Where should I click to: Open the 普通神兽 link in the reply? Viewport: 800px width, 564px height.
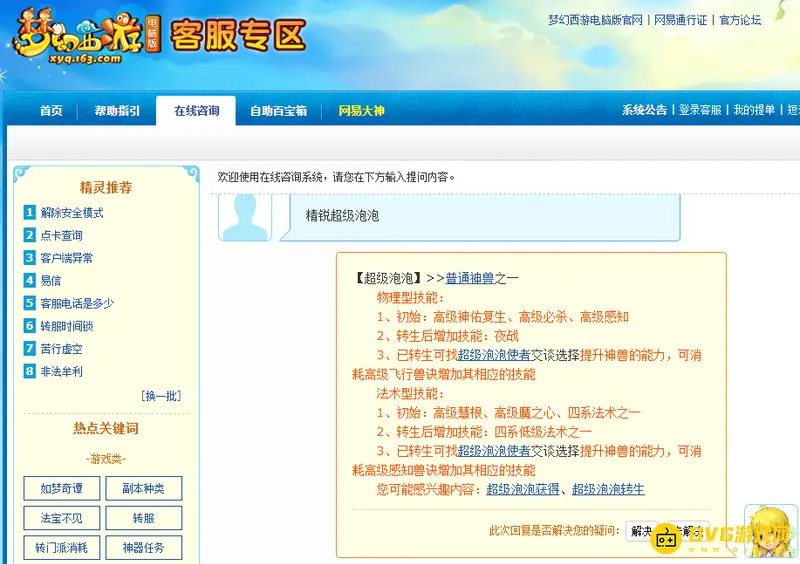469,278
